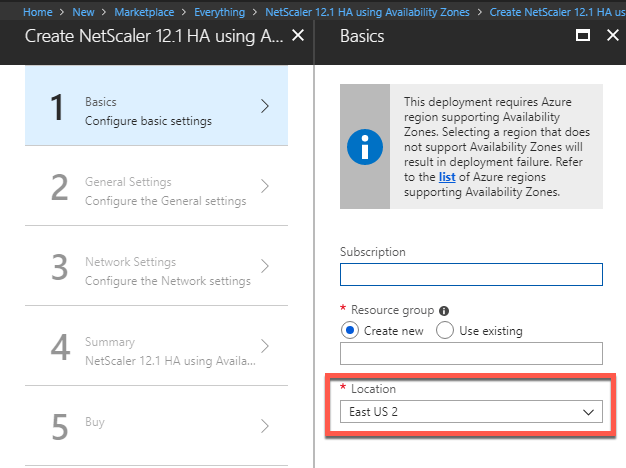Go to Marketplace in the breadcrumb
This screenshot has width=626, height=468.
[x=144, y=12]
